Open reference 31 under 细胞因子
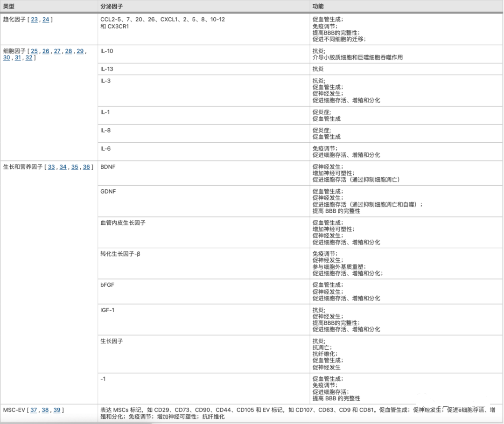The height and width of the screenshot is (424, 504). 18,58
